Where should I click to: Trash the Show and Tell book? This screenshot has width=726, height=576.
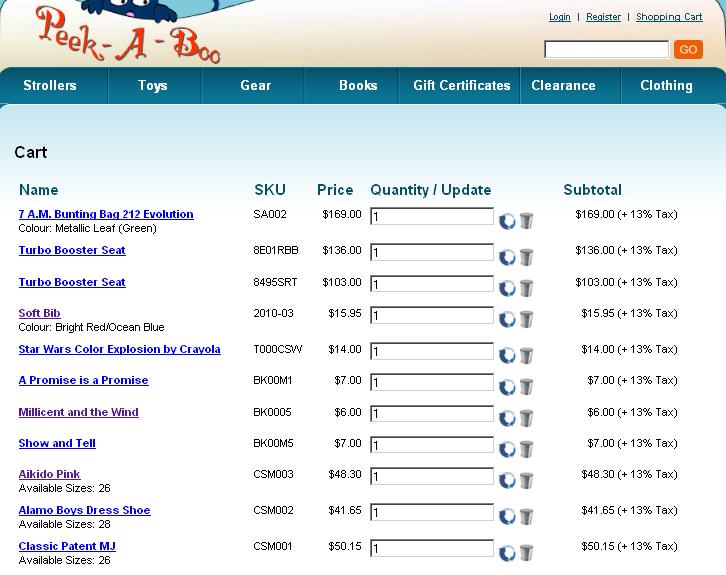[526, 449]
